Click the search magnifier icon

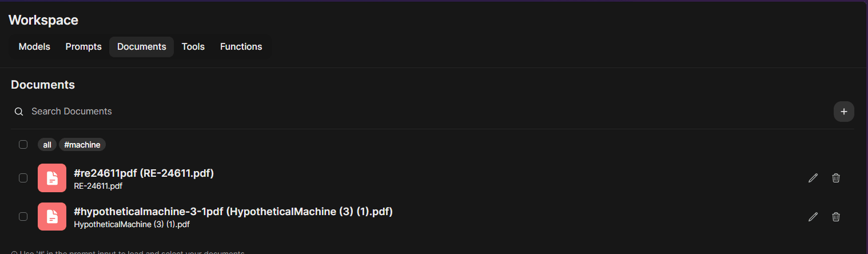pyautogui.click(x=19, y=112)
